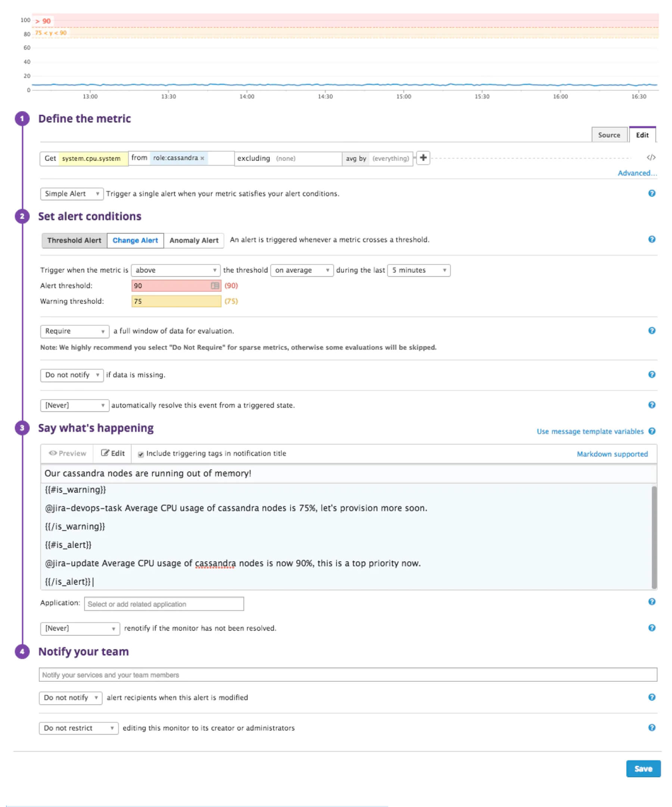Click the help icon beside Use message template variables

pos(652,431)
